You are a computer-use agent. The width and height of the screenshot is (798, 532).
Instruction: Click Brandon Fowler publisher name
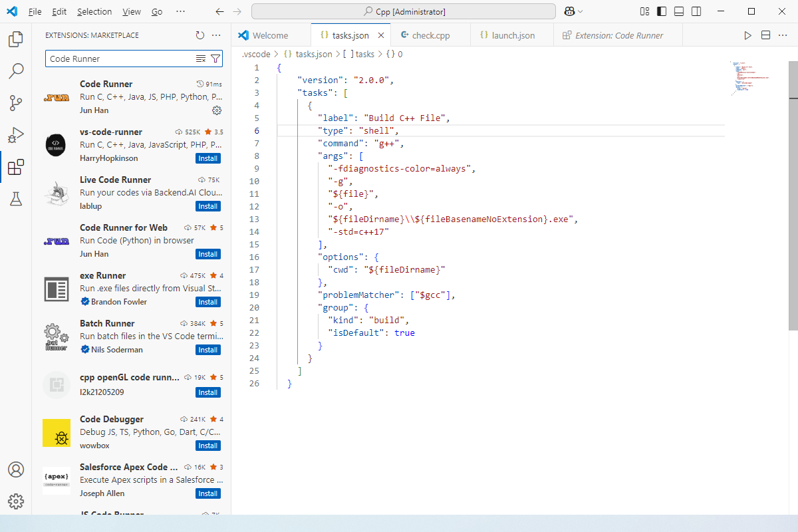pos(119,302)
